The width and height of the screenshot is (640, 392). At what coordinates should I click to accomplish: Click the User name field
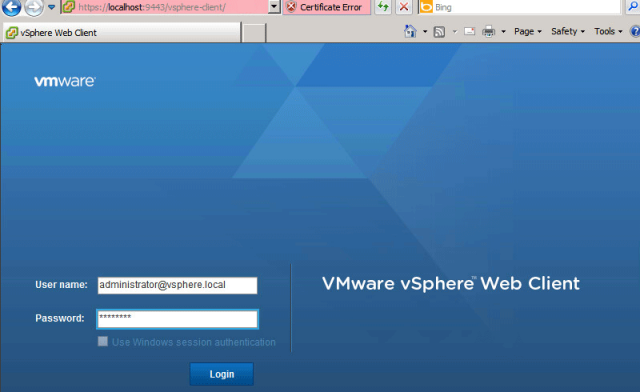[x=177, y=285]
